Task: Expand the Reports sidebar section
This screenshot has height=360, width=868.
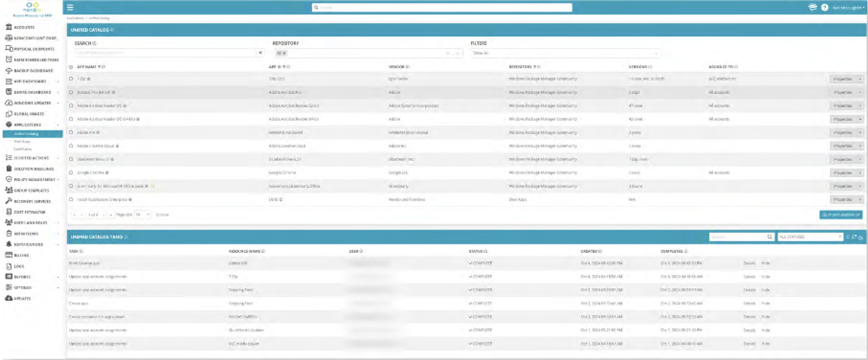Action: (x=58, y=277)
